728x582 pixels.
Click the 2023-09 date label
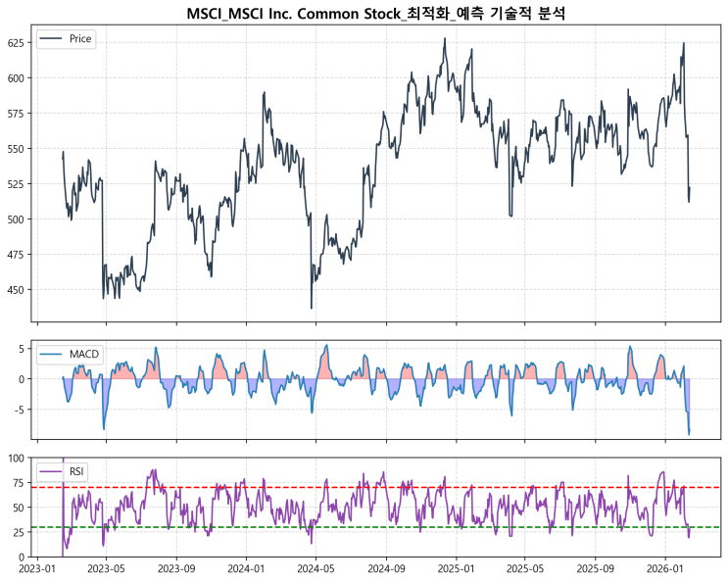(x=176, y=569)
